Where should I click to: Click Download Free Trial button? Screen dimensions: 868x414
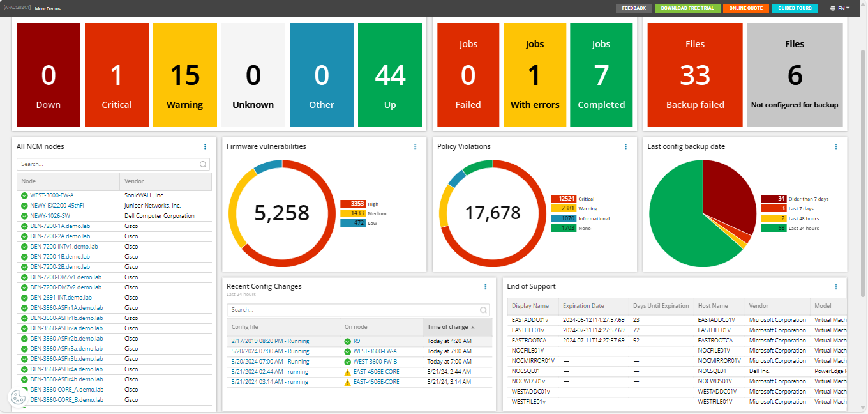click(687, 8)
